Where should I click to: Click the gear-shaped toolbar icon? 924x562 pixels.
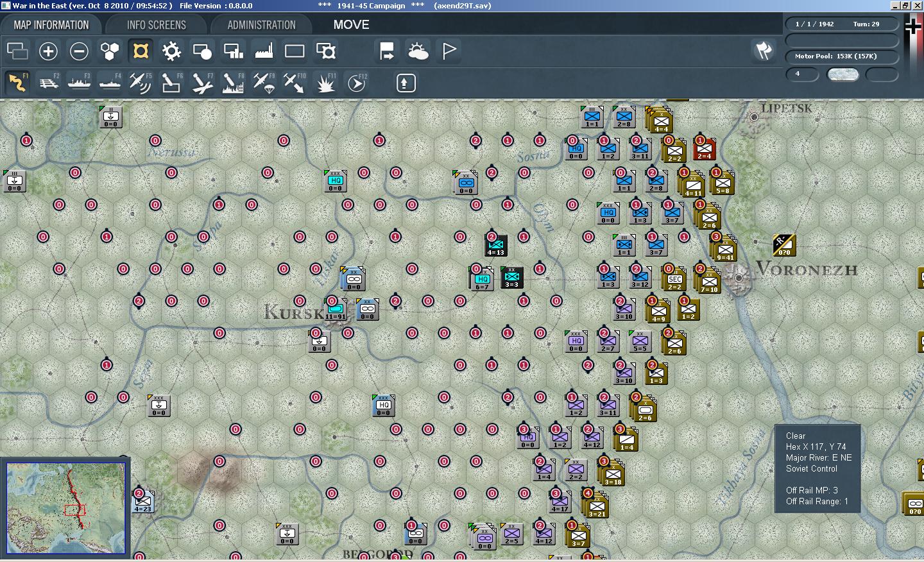(x=171, y=51)
